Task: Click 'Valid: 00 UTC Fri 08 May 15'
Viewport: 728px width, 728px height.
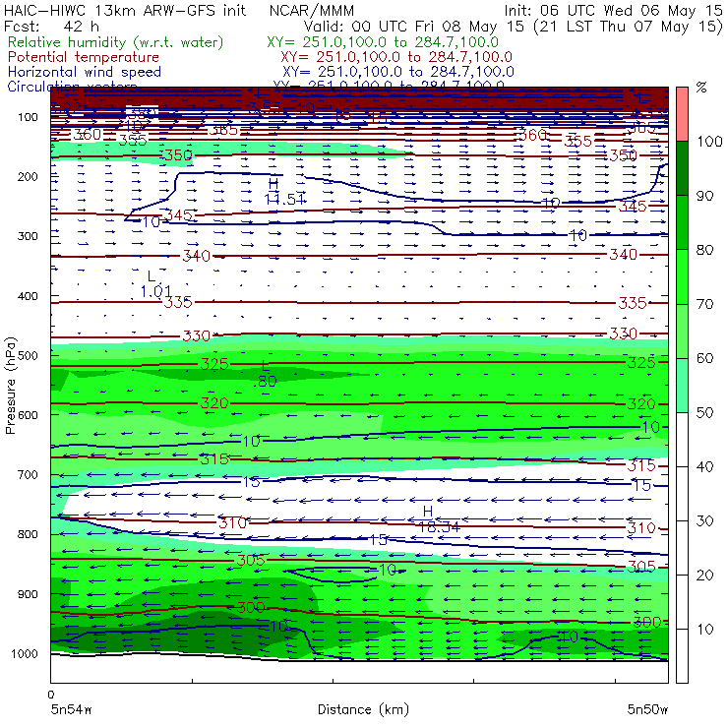Action: point(414,27)
